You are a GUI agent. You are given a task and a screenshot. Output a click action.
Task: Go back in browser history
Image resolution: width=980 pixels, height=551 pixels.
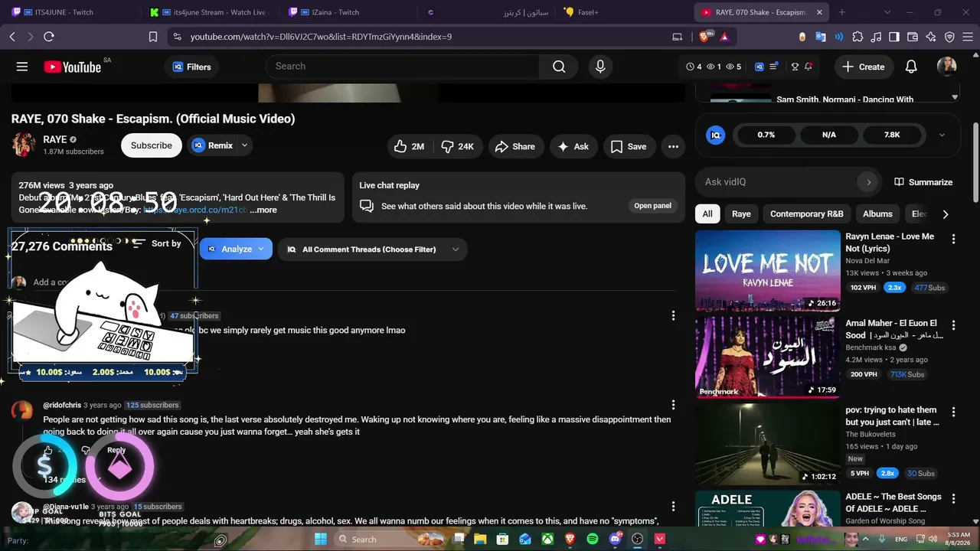12,37
